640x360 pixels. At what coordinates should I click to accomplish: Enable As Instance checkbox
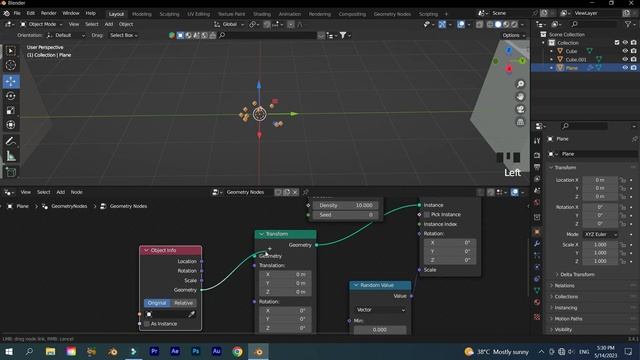tap(147, 324)
